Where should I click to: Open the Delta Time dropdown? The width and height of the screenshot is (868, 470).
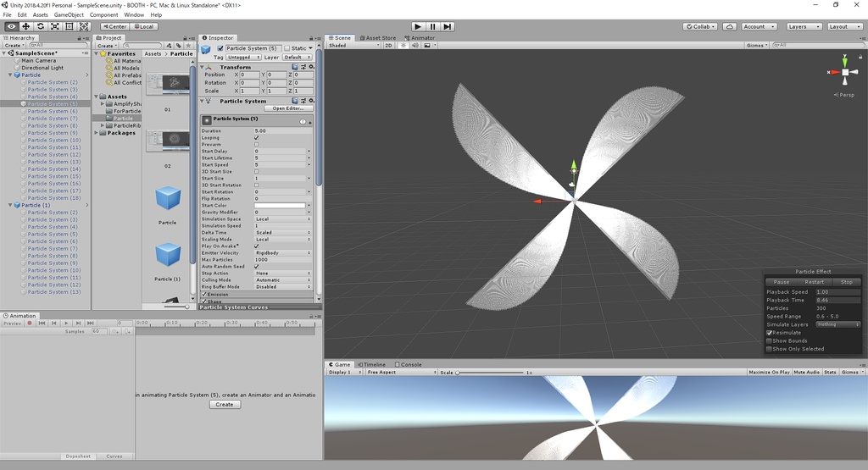pos(282,233)
